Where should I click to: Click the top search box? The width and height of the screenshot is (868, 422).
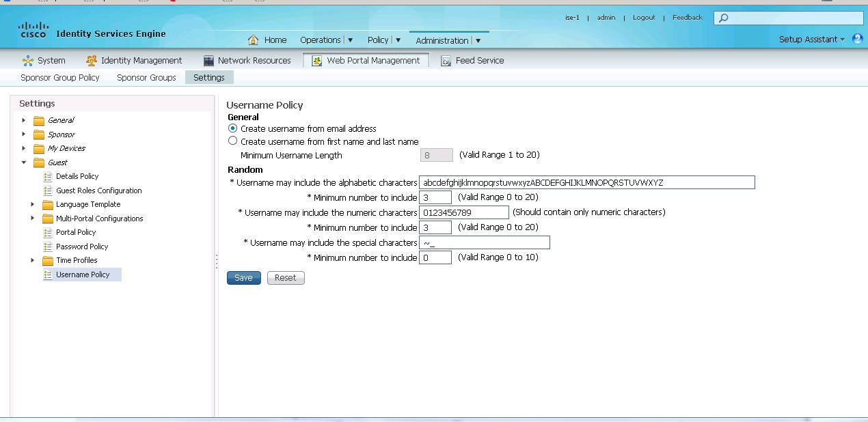point(788,18)
